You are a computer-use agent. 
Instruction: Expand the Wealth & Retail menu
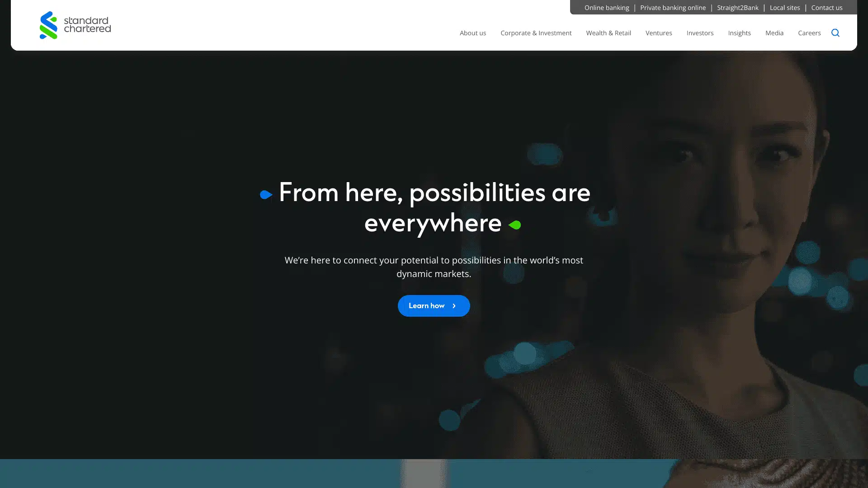[x=609, y=33]
